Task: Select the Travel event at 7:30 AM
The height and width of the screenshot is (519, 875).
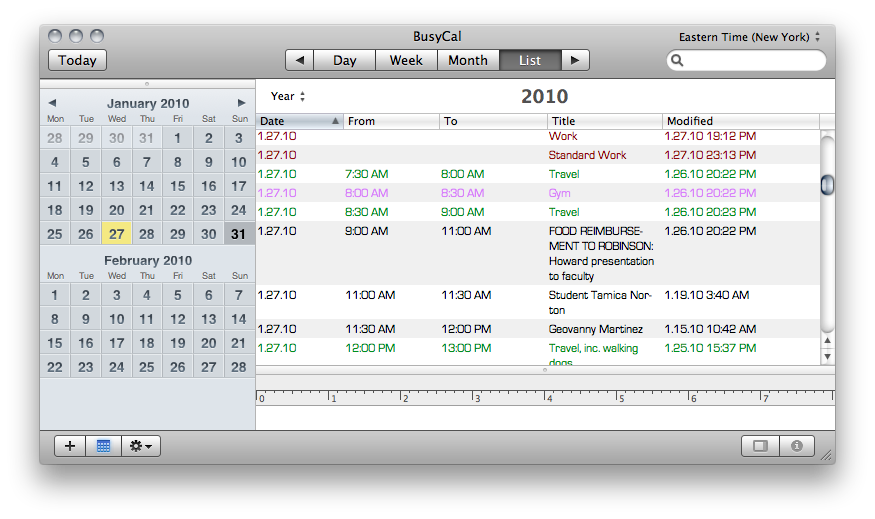Action: (x=538, y=174)
